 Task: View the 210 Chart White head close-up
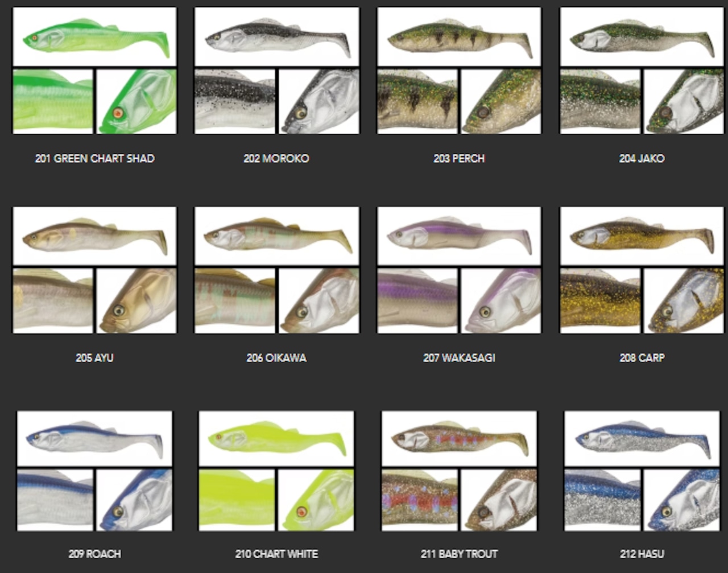(x=316, y=500)
